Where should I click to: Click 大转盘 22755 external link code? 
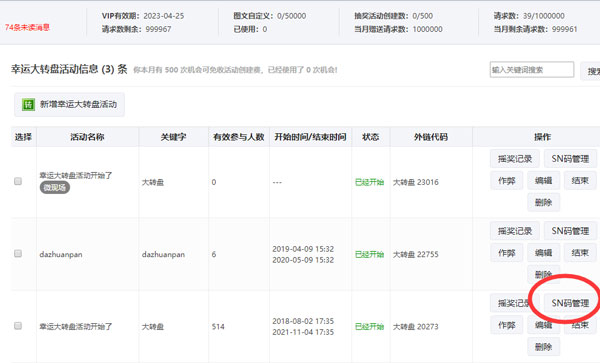coord(416,254)
